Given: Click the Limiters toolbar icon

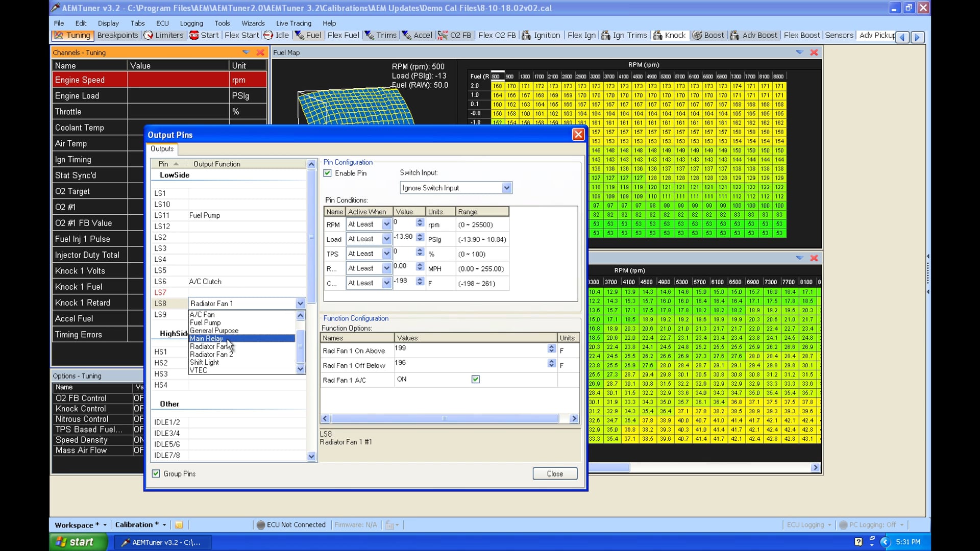Looking at the screenshot, I should tap(163, 35).
